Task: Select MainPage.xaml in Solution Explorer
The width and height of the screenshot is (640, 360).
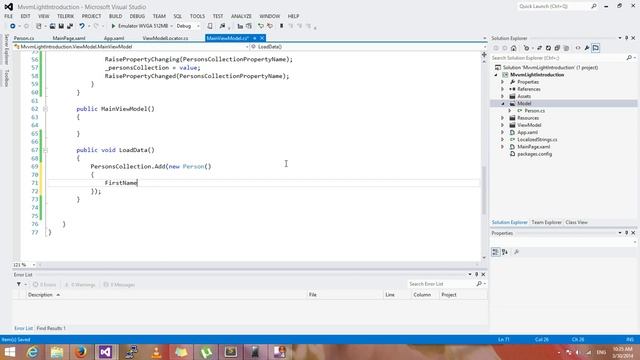Action: tap(533, 147)
